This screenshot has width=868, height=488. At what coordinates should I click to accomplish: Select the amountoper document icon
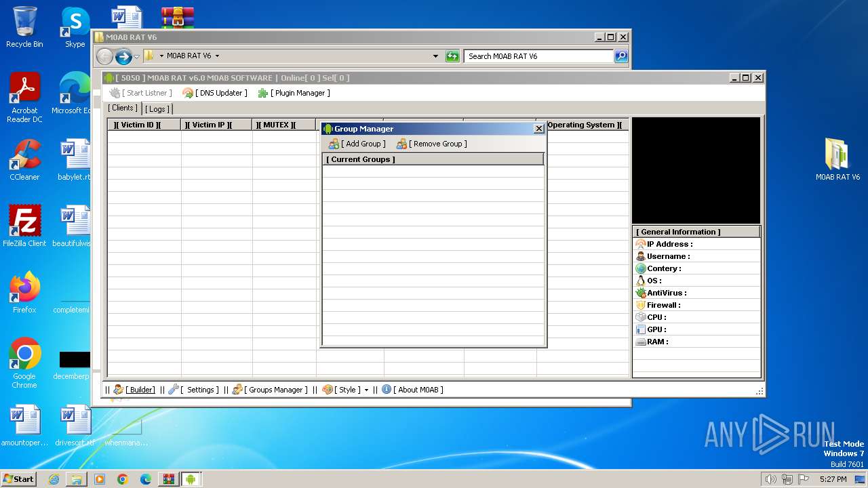pos(24,426)
